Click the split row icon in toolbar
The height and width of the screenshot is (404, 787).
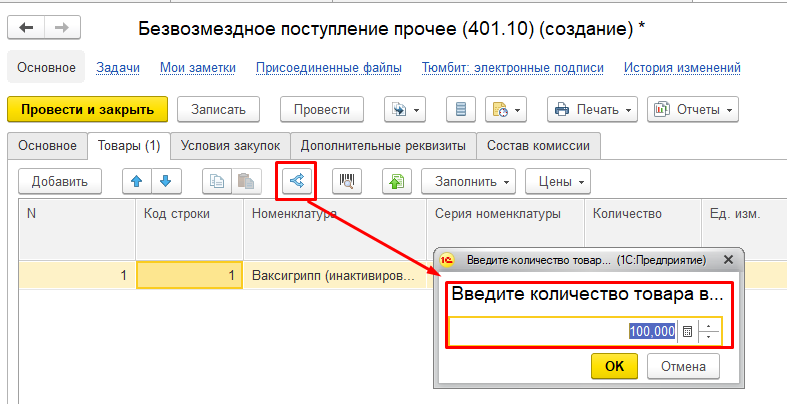[297, 181]
